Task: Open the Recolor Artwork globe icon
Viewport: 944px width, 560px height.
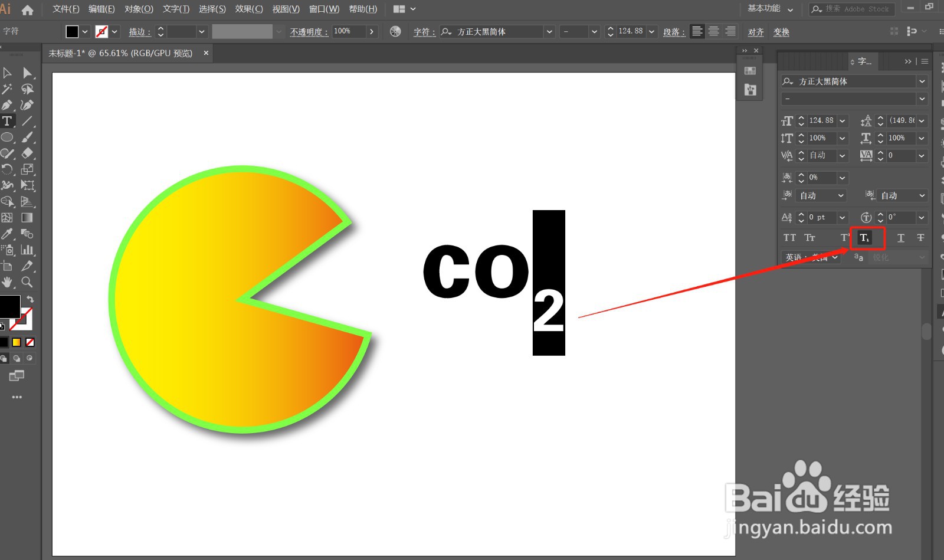Action: point(395,31)
